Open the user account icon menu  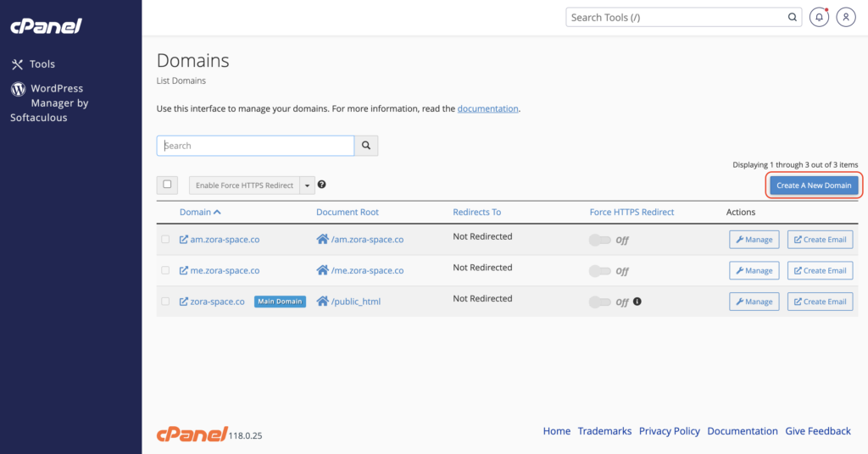click(x=846, y=17)
